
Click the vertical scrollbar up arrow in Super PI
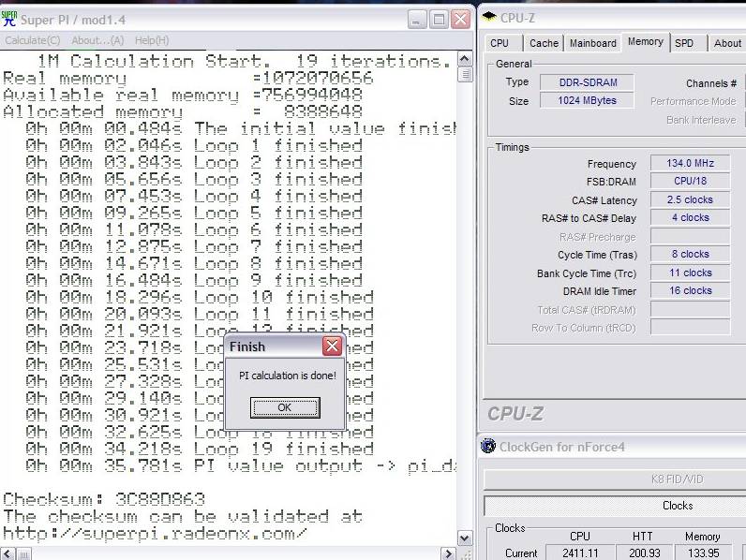[465, 59]
